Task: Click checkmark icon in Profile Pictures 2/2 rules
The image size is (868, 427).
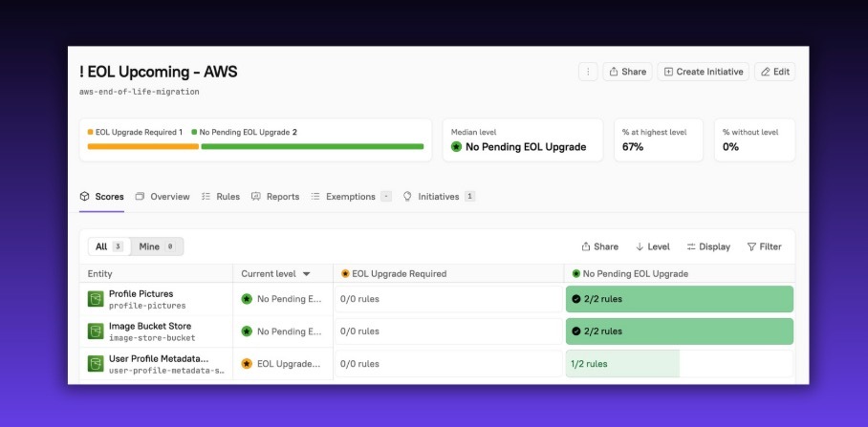Action: pos(575,299)
